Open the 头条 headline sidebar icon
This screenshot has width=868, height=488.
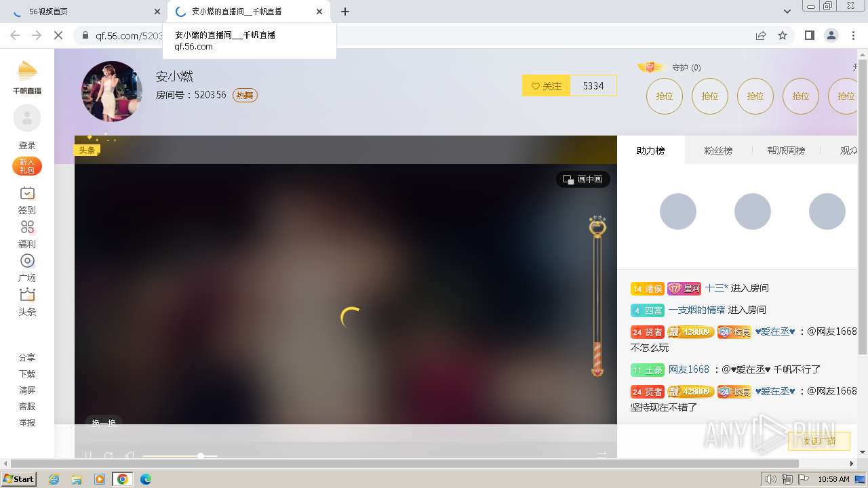[27, 295]
